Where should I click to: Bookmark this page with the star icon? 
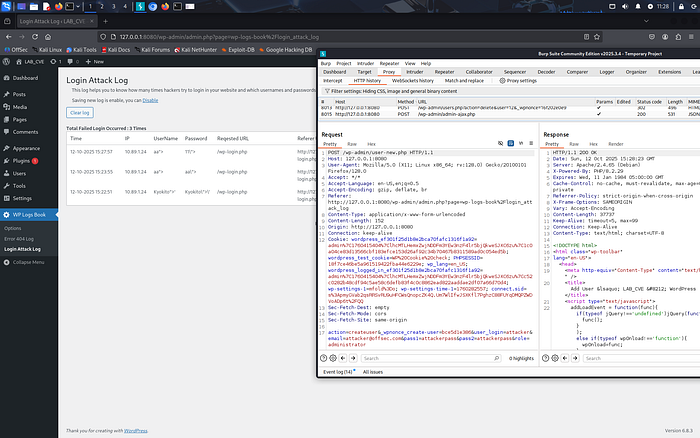[x=597, y=37]
